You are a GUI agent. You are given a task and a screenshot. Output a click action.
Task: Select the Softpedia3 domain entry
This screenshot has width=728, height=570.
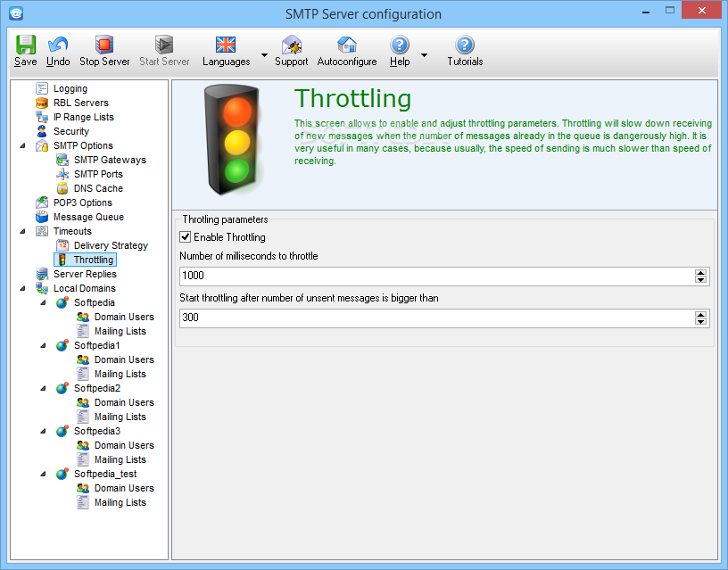(x=97, y=431)
